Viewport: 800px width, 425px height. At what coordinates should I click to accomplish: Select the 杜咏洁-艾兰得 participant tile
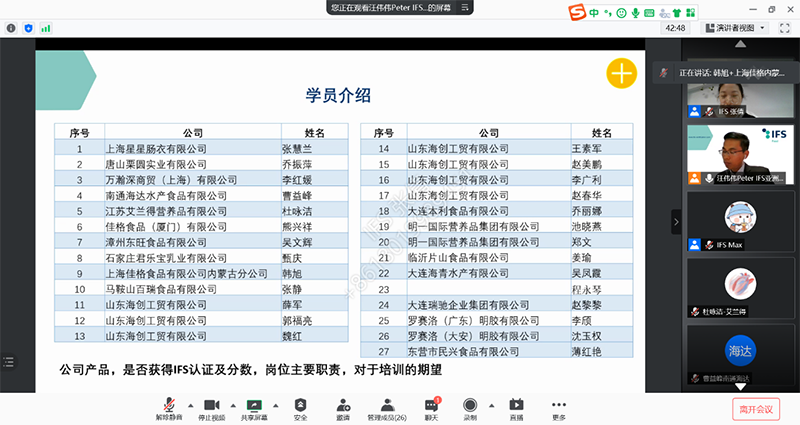(x=740, y=288)
